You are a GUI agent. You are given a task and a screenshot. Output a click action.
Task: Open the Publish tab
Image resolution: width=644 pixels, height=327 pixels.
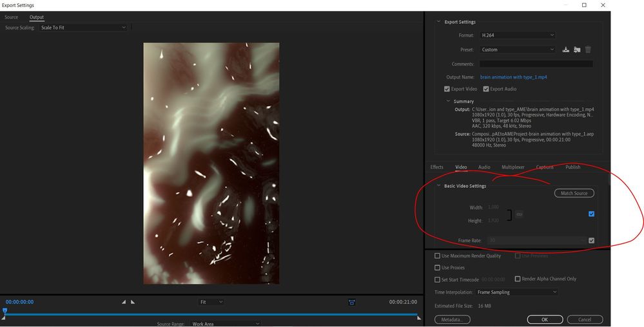[572, 167]
